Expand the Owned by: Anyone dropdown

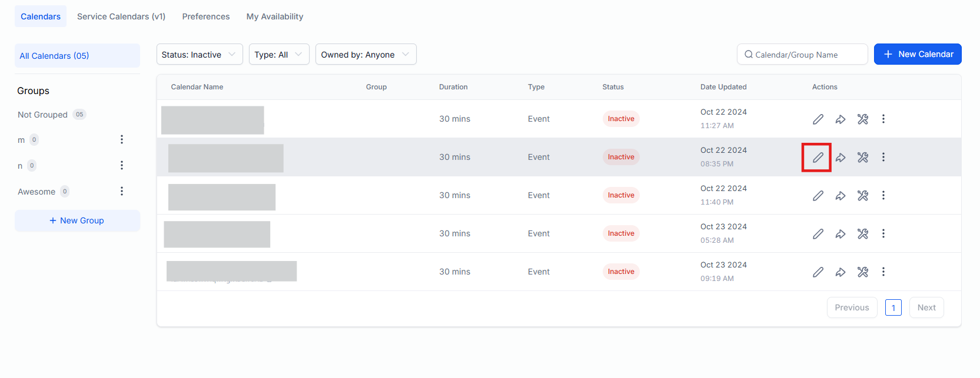pos(366,55)
